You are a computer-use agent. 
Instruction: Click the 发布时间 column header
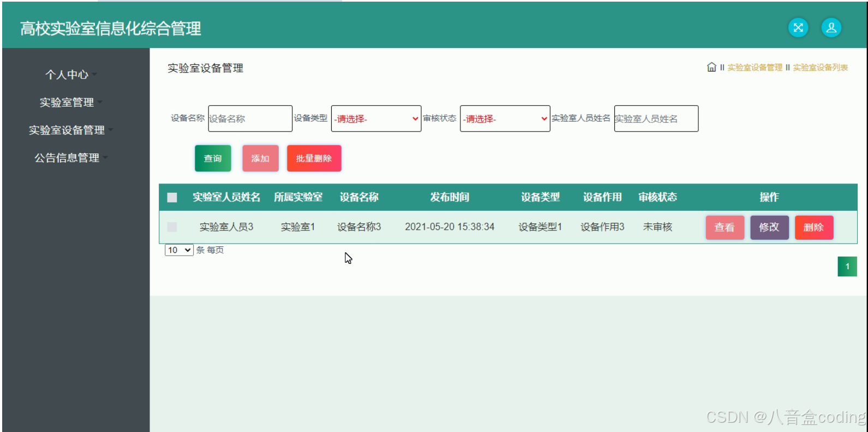point(450,197)
